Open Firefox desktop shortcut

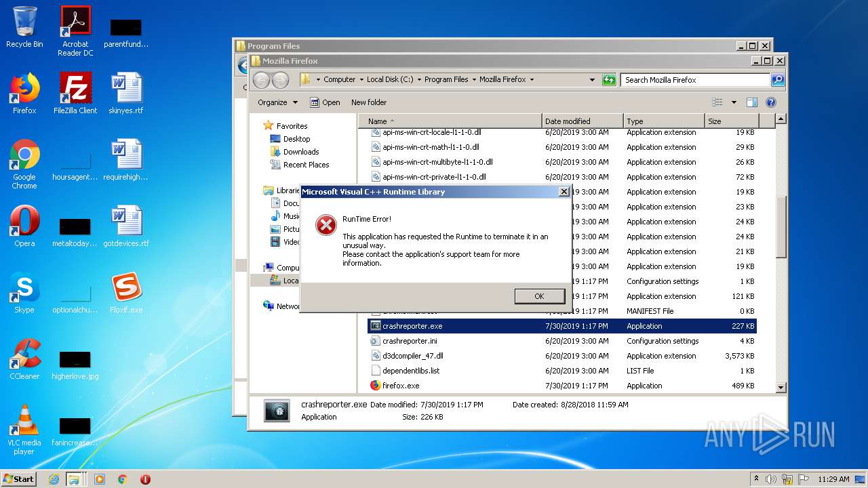click(x=24, y=94)
